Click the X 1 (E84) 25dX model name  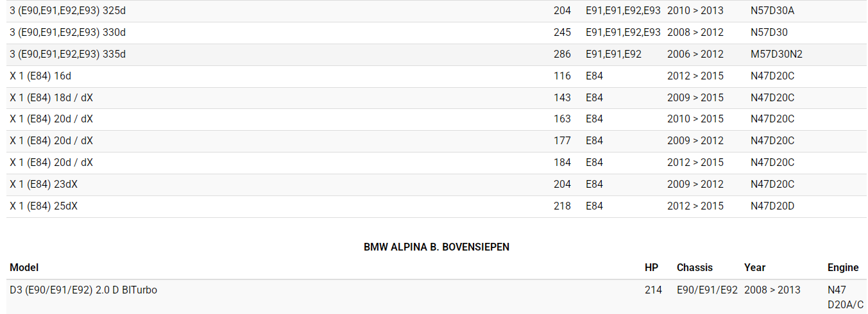pos(44,206)
